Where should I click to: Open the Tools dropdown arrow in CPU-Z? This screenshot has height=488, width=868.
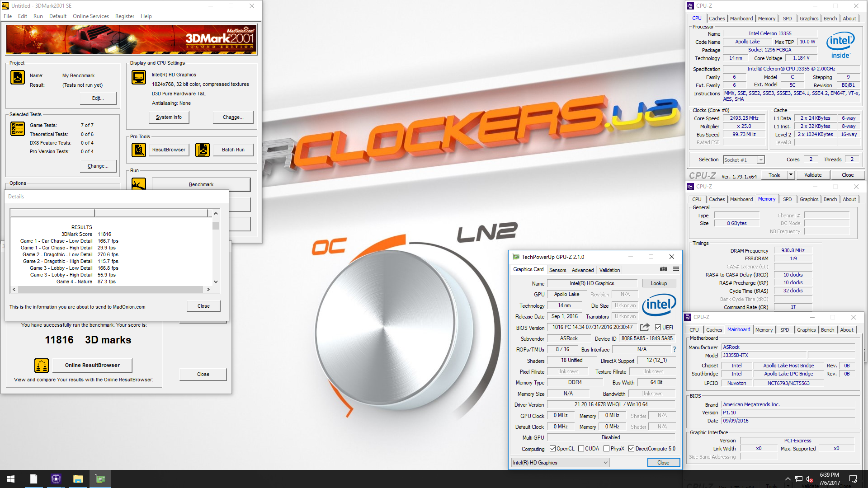(x=791, y=175)
